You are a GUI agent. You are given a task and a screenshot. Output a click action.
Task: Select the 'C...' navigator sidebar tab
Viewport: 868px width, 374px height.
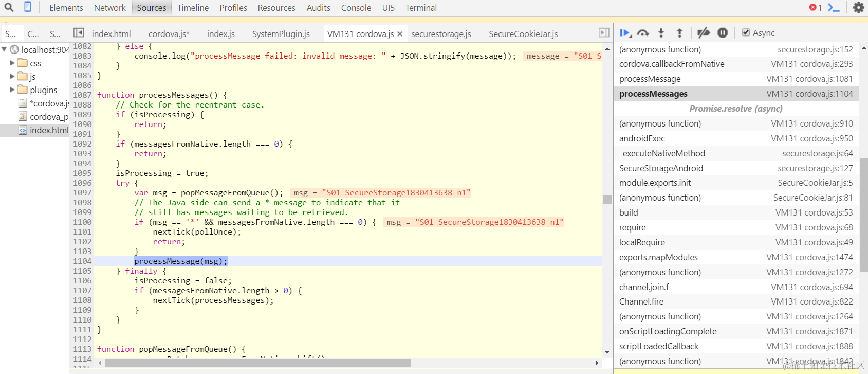[33, 34]
